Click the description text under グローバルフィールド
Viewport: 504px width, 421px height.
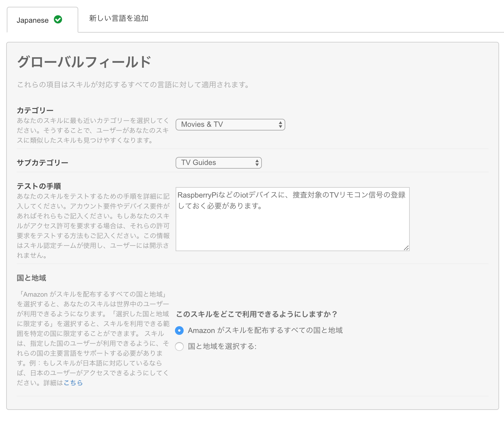133,85
